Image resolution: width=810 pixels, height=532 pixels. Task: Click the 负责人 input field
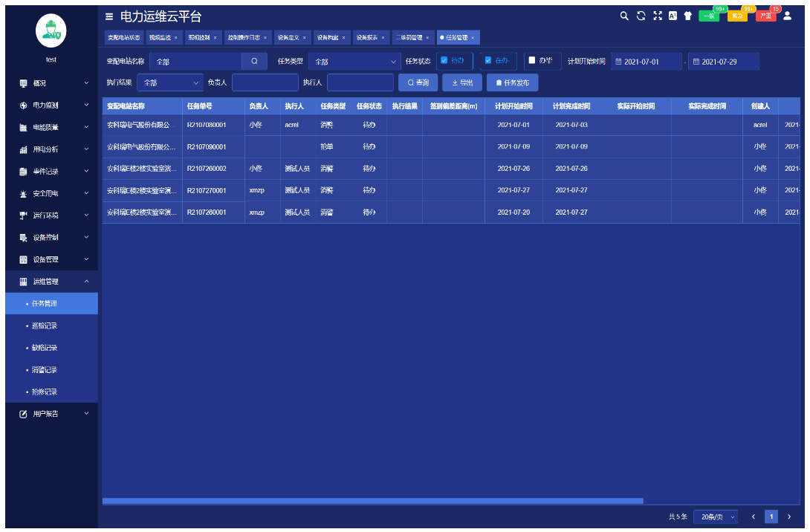(265, 82)
